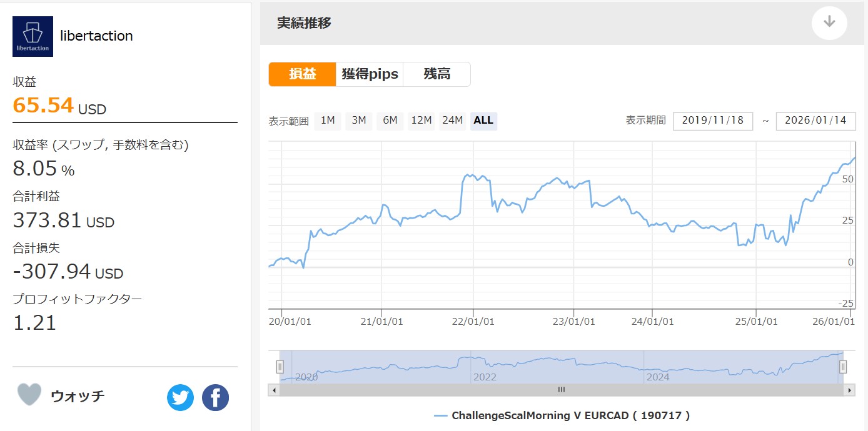Grab the left range handle in navigator

click(x=280, y=367)
